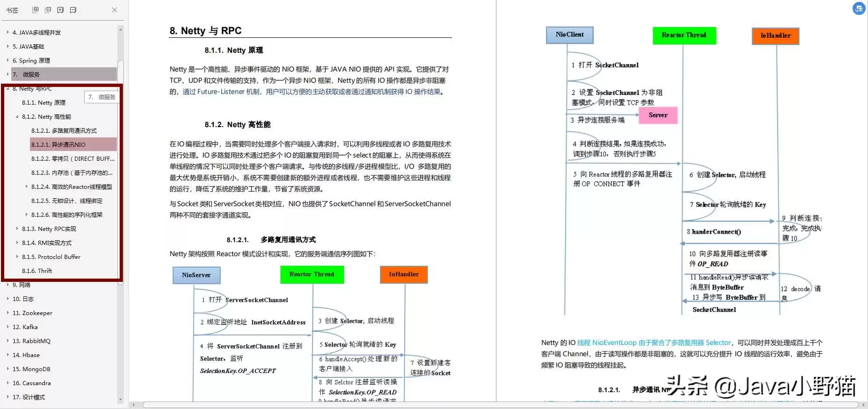
Task: Click the expand all bookmarks icon
Action: pos(35,10)
